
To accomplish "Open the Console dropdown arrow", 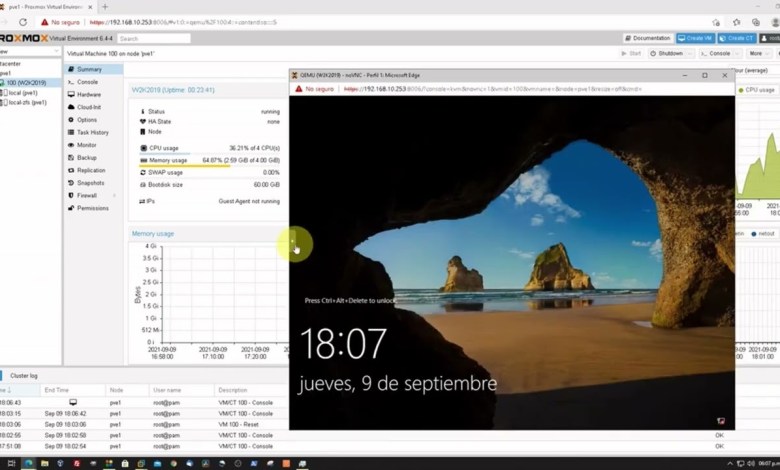I will [737, 53].
